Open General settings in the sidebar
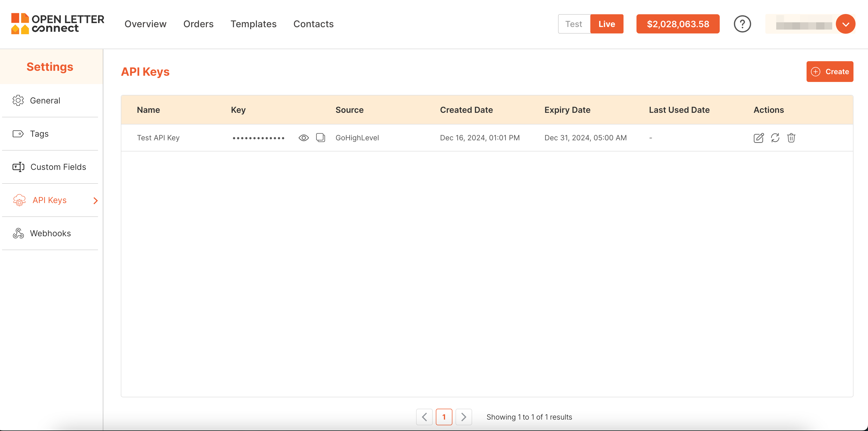This screenshot has width=868, height=431. point(45,100)
